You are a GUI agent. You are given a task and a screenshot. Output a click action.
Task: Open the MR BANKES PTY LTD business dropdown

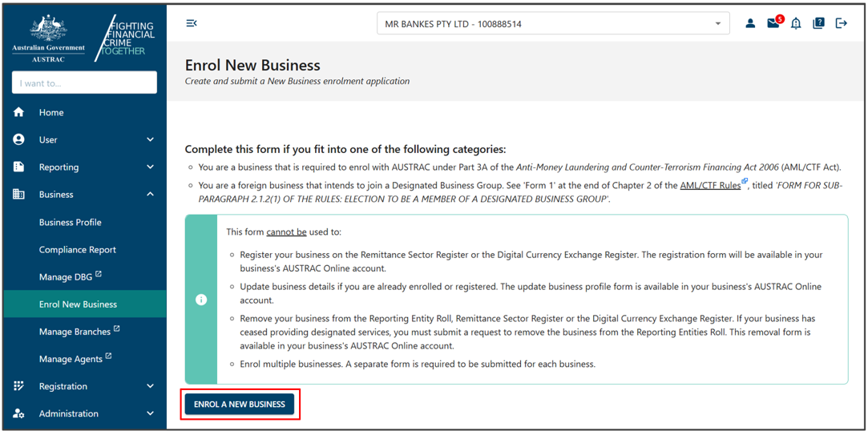pyautogui.click(x=553, y=24)
